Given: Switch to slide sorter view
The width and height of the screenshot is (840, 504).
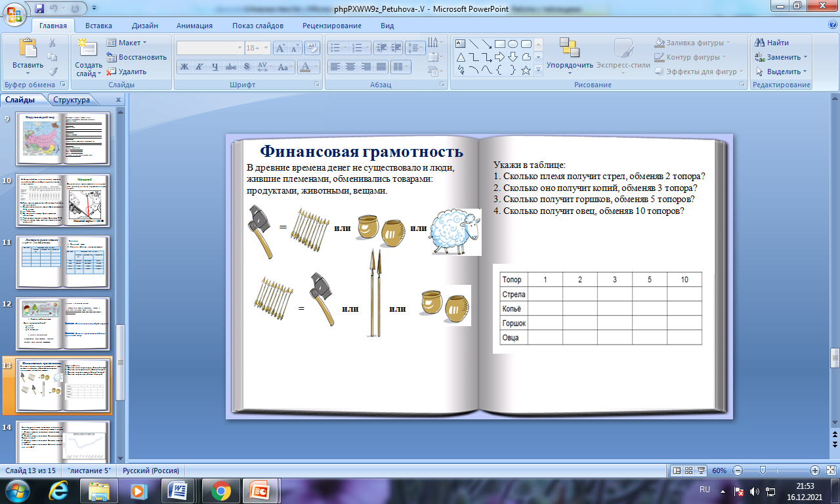Looking at the screenshot, I should pos(689,471).
